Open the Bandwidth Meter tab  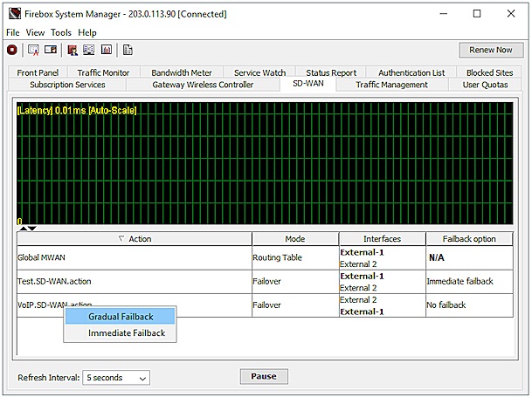[x=182, y=72]
